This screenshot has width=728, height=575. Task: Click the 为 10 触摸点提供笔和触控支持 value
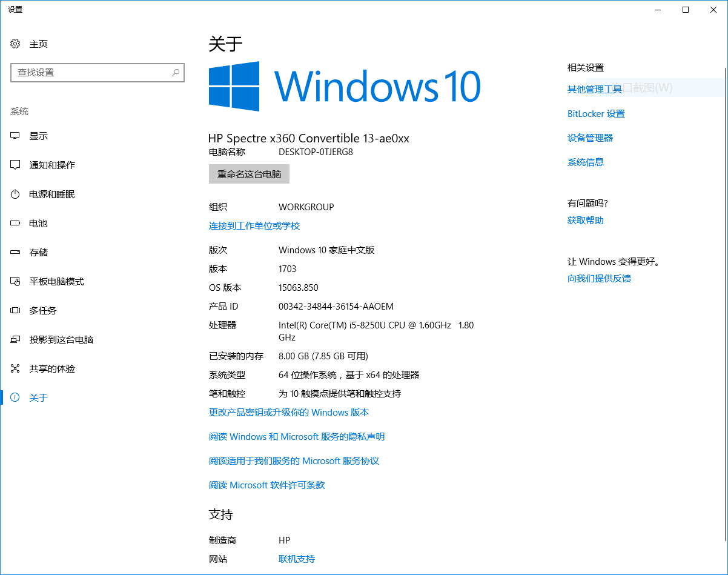pos(340,393)
